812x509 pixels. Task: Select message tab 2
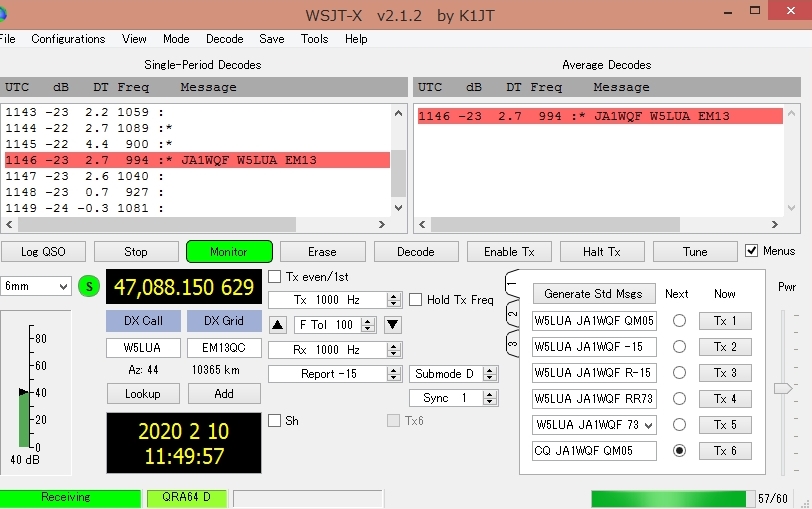512,313
